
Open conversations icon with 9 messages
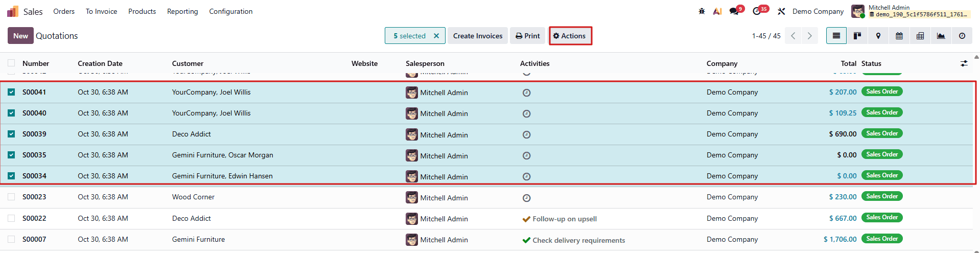pyautogui.click(x=734, y=11)
